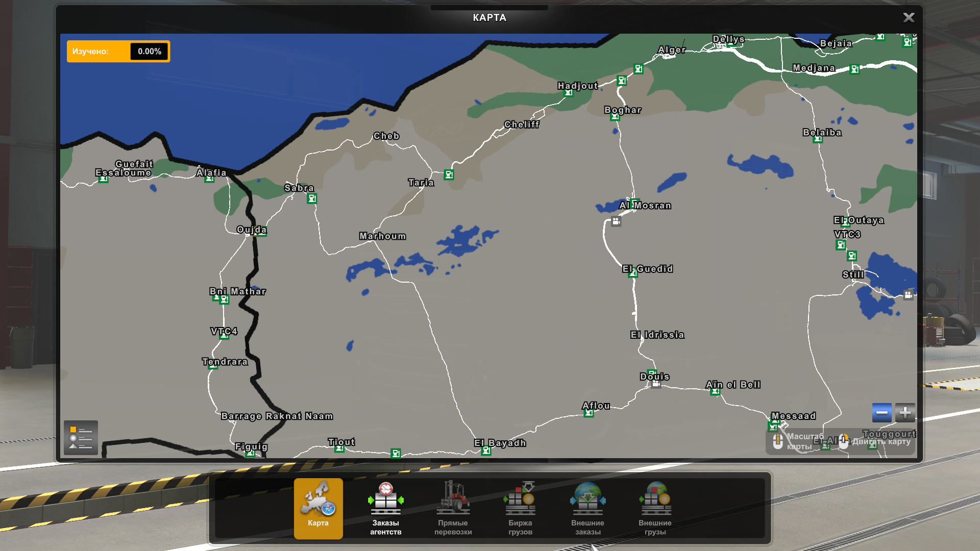Click the El Idrissia city label
The height and width of the screenshot is (551, 980).
tap(657, 335)
